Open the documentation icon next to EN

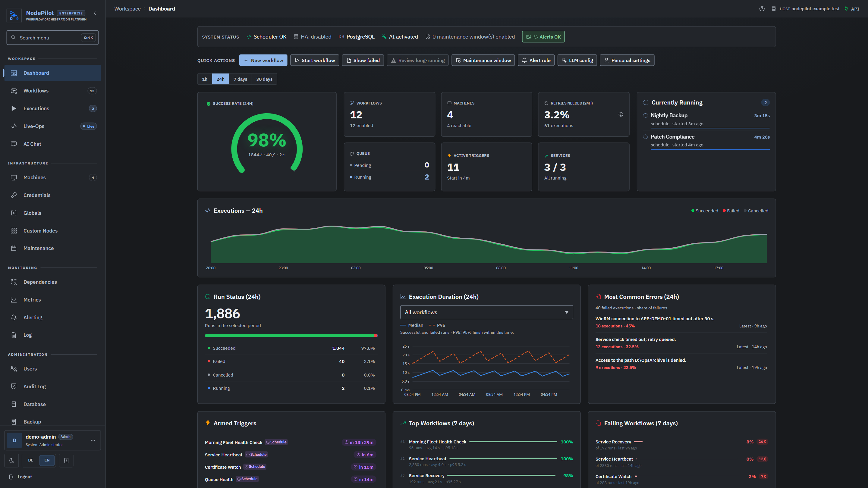coord(66,460)
